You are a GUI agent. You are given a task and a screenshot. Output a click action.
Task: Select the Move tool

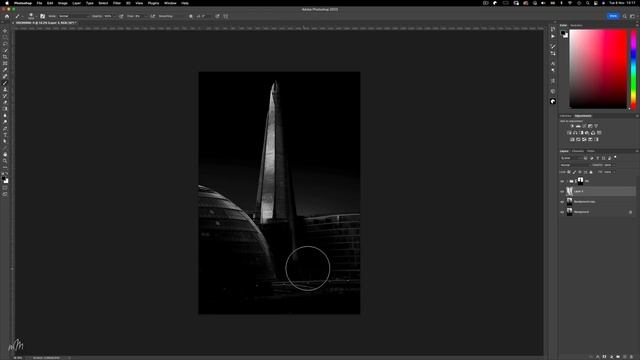point(5,31)
